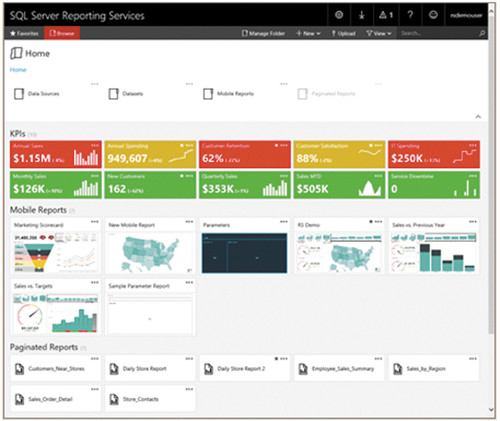Open ellipsis menu on Service Downtime KPI
500x421 pixels.
point(473,176)
